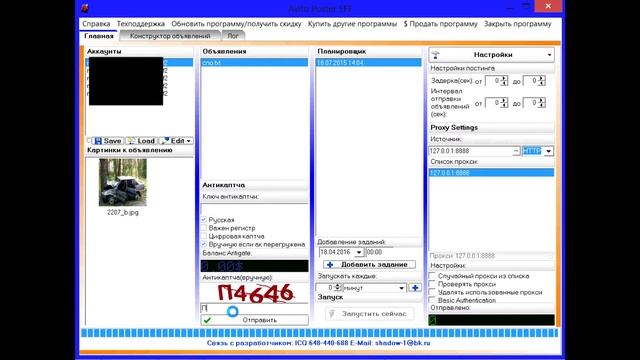Viewport: 640px width, 360px height.
Task: Open the Техподдержка menu
Action: click(141, 24)
